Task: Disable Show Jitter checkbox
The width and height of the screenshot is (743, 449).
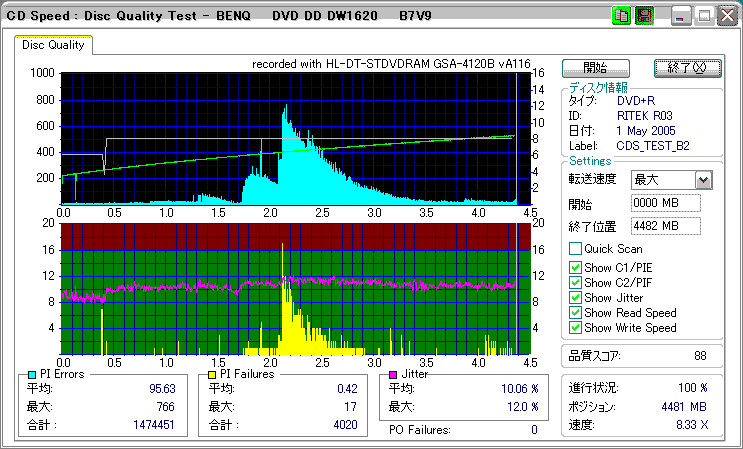Action: coord(575,297)
